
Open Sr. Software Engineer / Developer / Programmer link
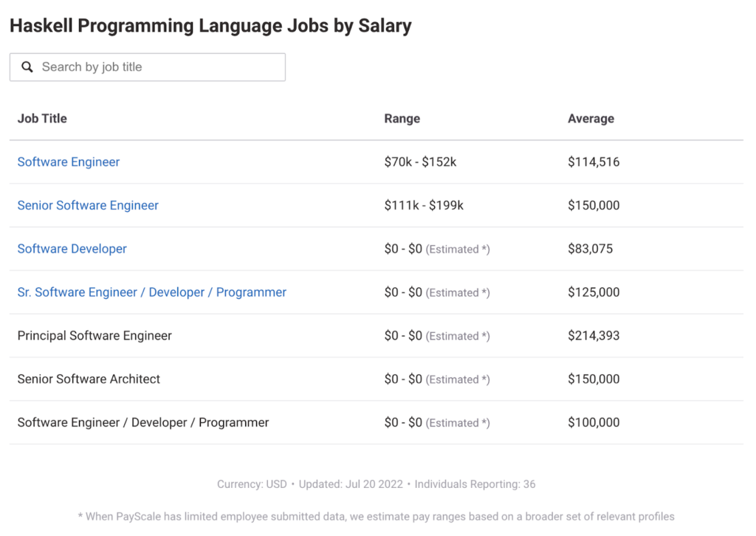[x=152, y=292]
